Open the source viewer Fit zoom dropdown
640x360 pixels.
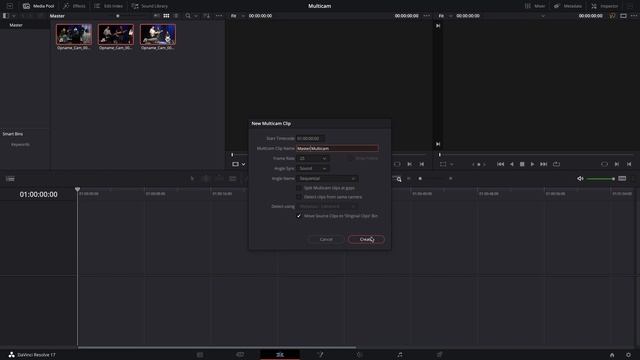click(237, 16)
